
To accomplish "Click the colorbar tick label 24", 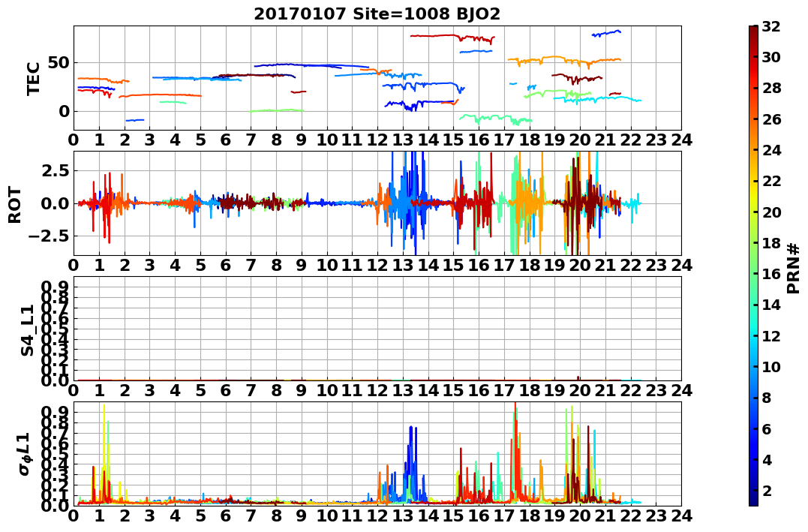I will [x=771, y=150].
